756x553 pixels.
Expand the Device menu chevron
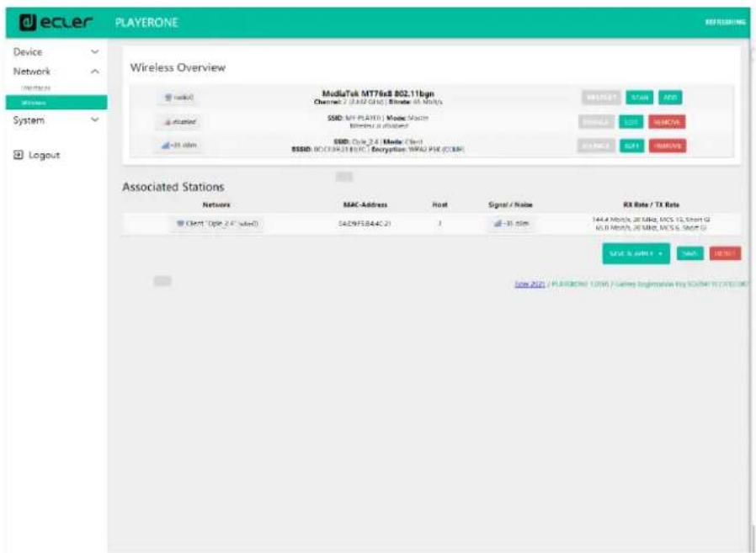(95, 51)
